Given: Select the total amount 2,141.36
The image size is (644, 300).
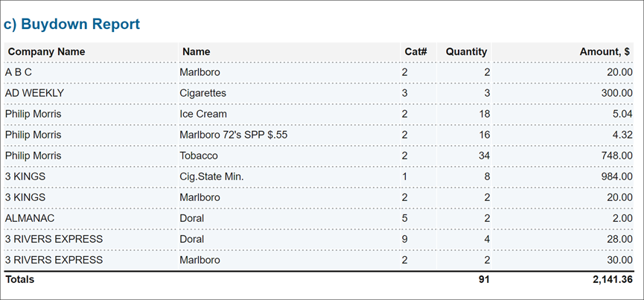Looking at the screenshot, I should tap(613, 279).
